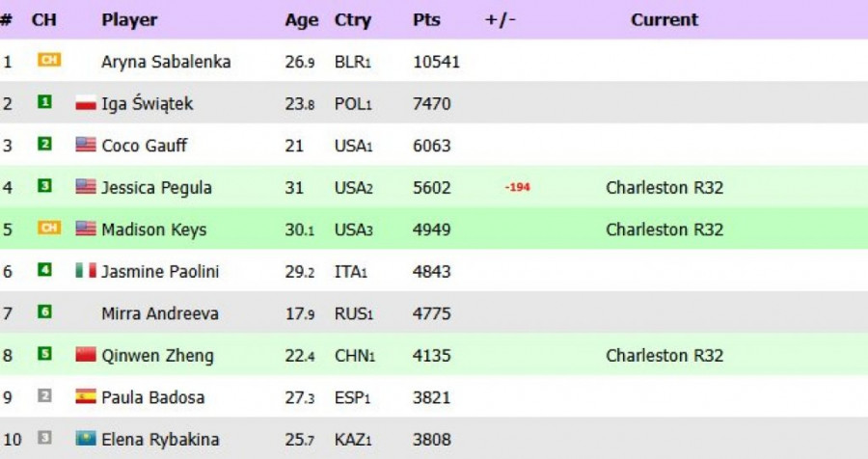Click the gray badge in Paula Badosa's row
The width and height of the screenshot is (868, 459).
click(44, 396)
